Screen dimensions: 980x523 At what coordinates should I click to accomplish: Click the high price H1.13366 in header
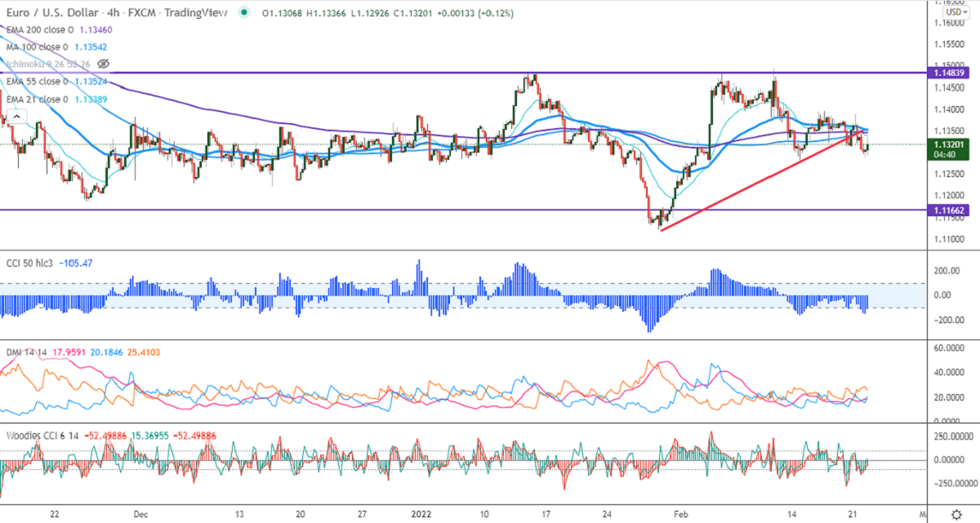click(326, 13)
